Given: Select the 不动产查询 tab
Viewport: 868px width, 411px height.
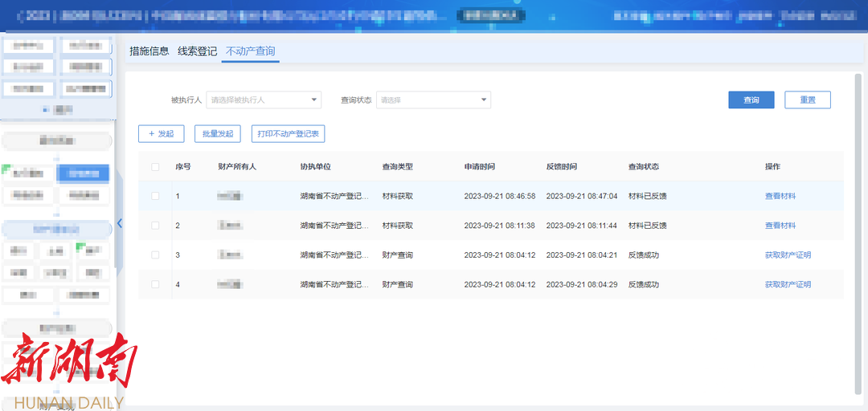Looking at the screenshot, I should [251, 51].
